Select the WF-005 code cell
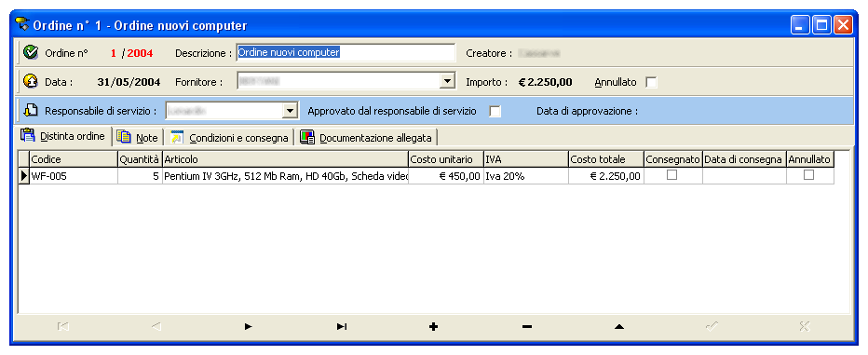 74,176
